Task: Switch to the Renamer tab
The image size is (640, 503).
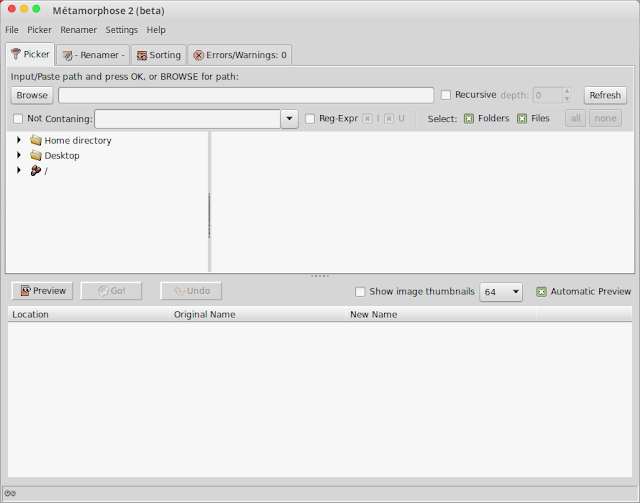Action: coord(93,55)
